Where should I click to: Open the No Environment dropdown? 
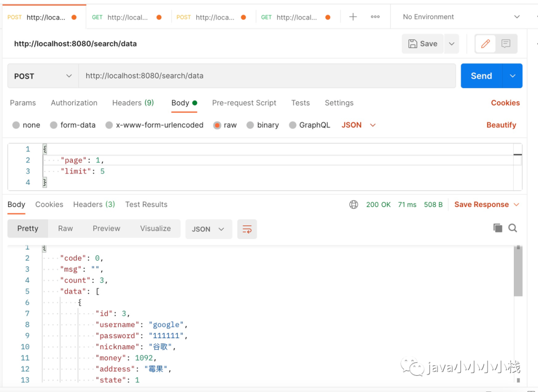pos(461,17)
